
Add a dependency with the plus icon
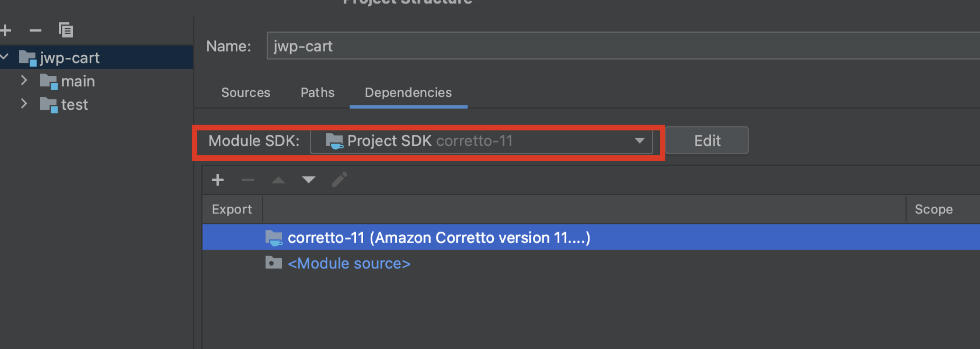(x=218, y=179)
